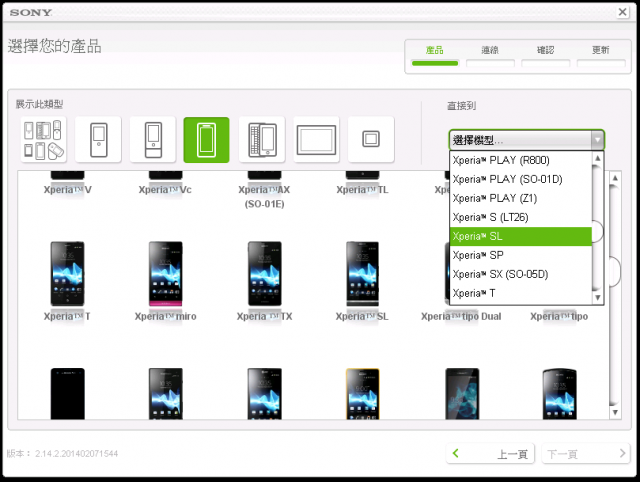Click product grid scroll down arrow
Screen dimensions: 640x482
pyautogui.click(x=615, y=412)
